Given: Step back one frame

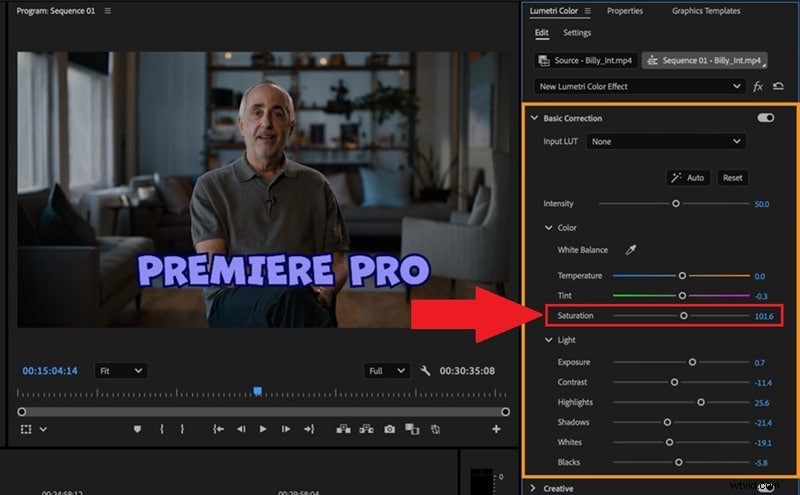Looking at the screenshot, I should (241, 429).
